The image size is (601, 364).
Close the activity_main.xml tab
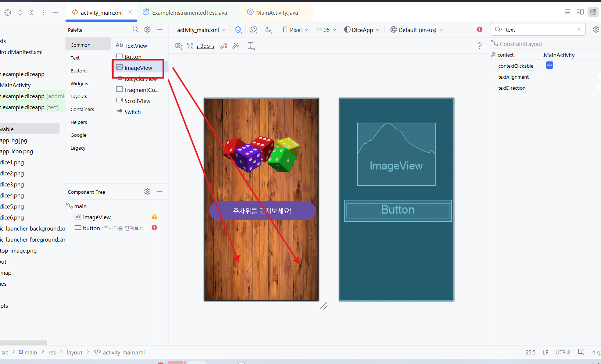[x=130, y=12]
